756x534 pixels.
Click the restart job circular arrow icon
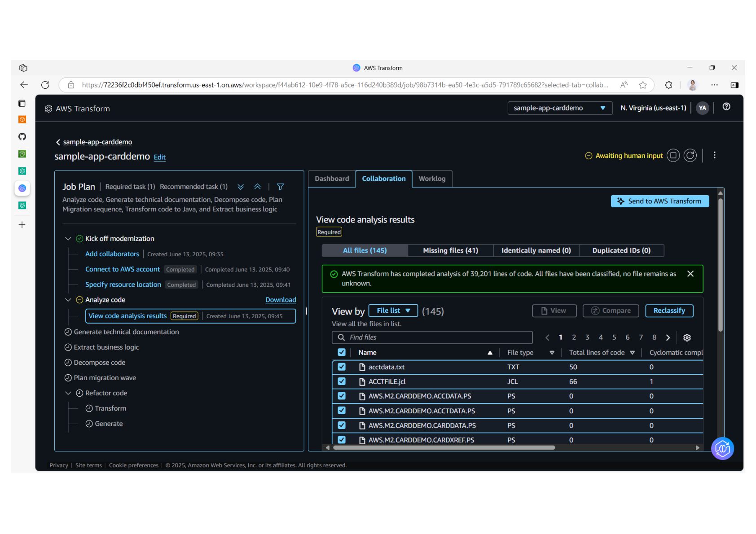pyautogui.click(x=690, y=156)
